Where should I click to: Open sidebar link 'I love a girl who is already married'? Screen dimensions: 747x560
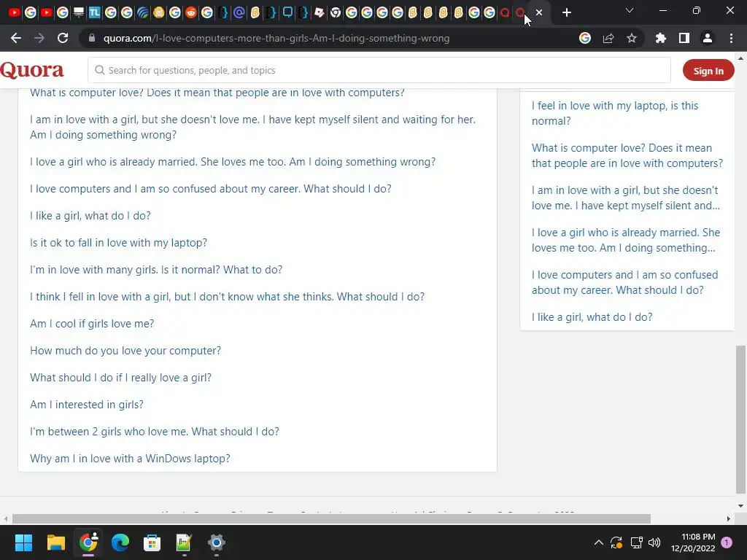click(625, 241)
